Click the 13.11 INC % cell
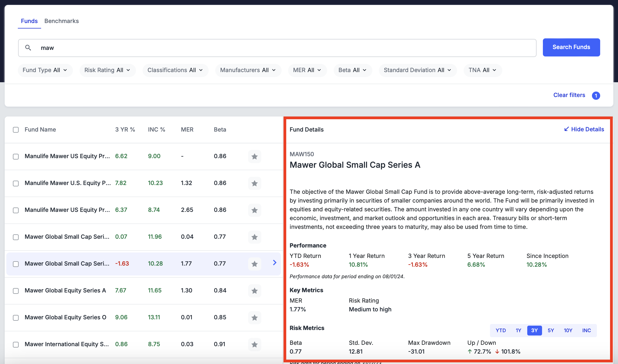618x364 pixels. [x=154, y=317]
